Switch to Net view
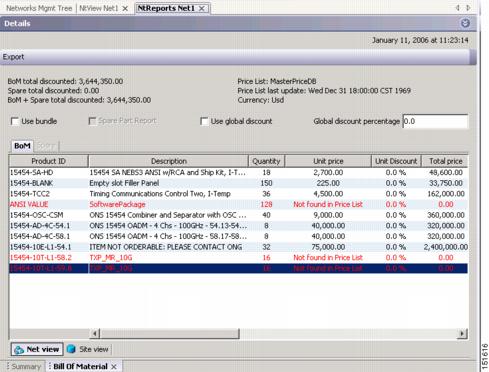The height and width of the screenshot is (372, 489). click(37, 349)
